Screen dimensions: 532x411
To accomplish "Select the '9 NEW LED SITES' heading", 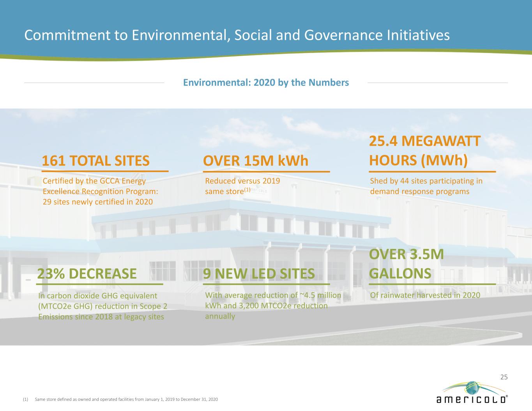I will [259, 273].
